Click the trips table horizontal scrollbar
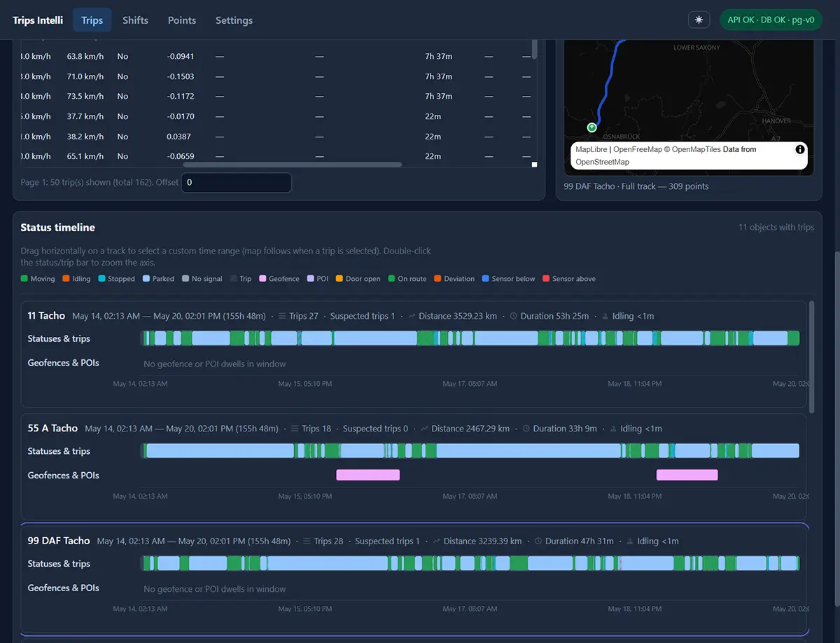The width and height of the screenshot is (840, 643). (x=293, y=165)
